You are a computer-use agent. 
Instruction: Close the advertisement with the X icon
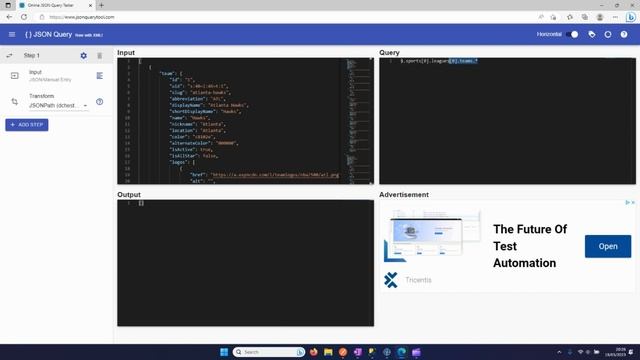point(633,202)
